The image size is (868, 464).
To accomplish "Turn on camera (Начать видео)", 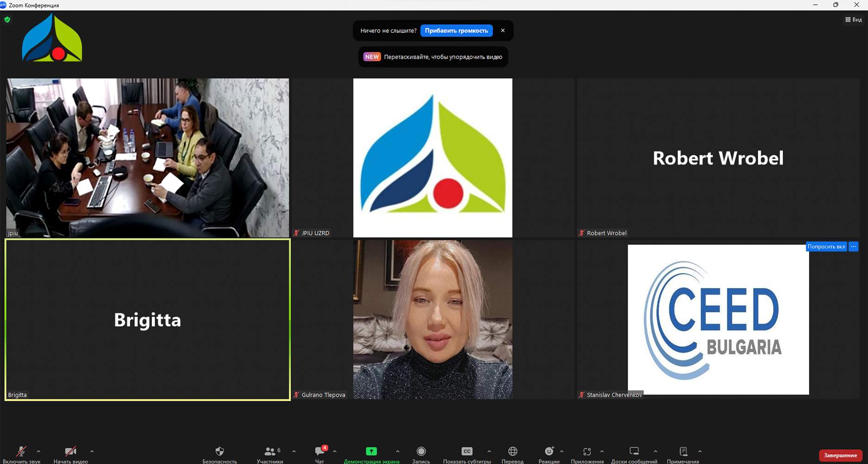I will (70, 451).
